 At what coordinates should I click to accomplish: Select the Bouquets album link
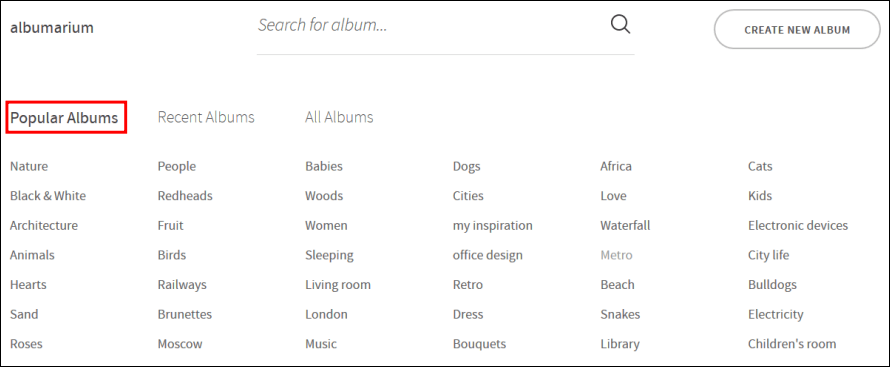[479, 344]
